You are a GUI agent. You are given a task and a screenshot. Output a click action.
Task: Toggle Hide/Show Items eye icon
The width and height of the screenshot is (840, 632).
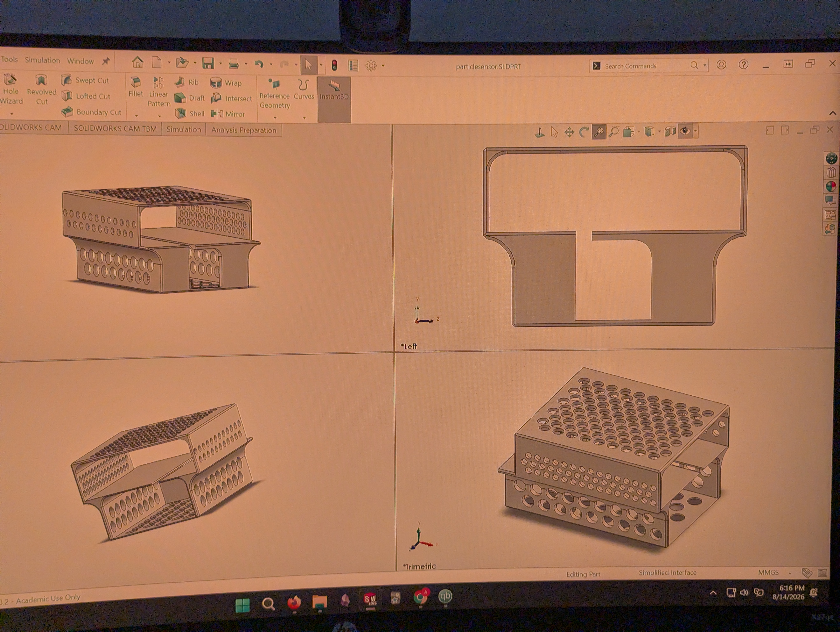(x=685, y=131)
